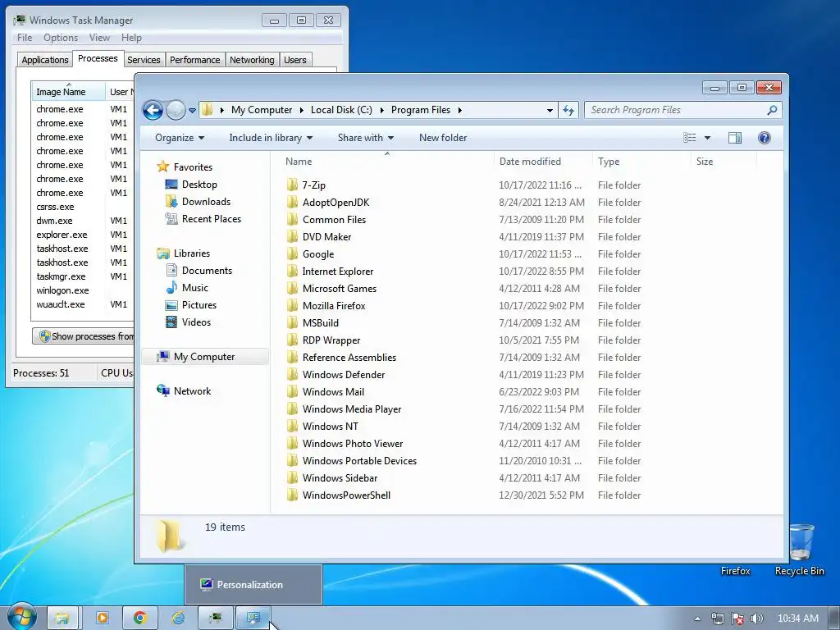
Task: Open Pictures library icon
Action: (x=171, y=305)
